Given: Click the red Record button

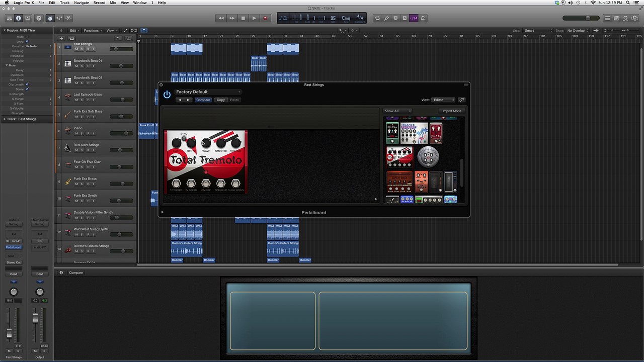Looking at the screenshot, I should point(265,18).
